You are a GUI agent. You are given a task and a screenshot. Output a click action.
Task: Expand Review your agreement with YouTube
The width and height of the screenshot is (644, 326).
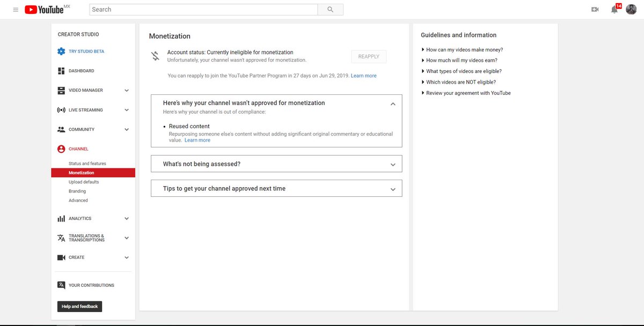tap(466, 93)
